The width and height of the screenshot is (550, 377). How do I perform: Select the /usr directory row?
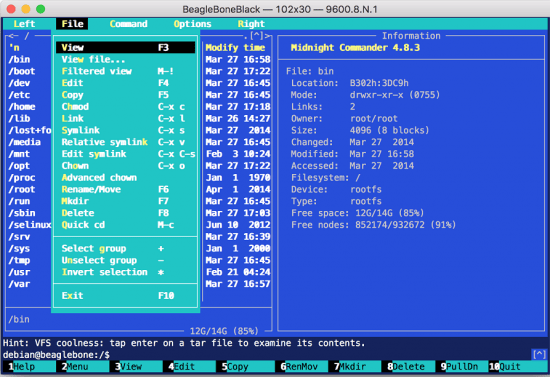pyautogui.click(x=19, y=272)
